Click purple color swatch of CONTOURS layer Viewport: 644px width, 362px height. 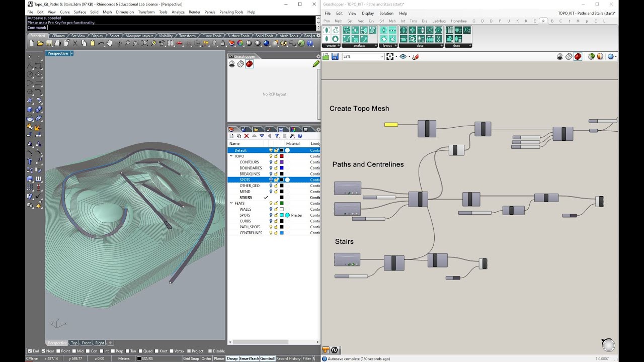point(282,162)
